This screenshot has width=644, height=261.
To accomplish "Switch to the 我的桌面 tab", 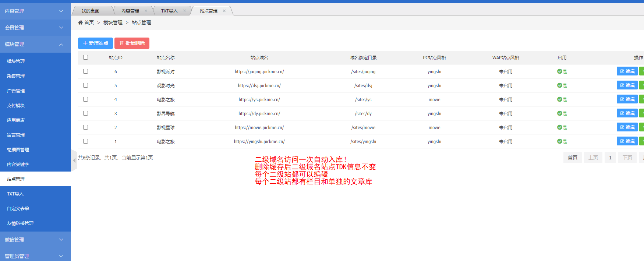I will coord(91,11).
